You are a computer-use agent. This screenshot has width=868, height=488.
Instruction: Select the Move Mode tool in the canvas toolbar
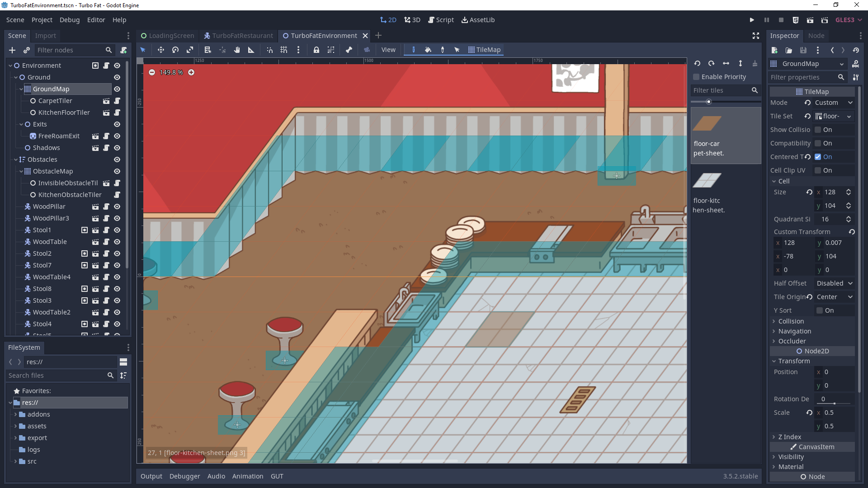pos(161,50)
